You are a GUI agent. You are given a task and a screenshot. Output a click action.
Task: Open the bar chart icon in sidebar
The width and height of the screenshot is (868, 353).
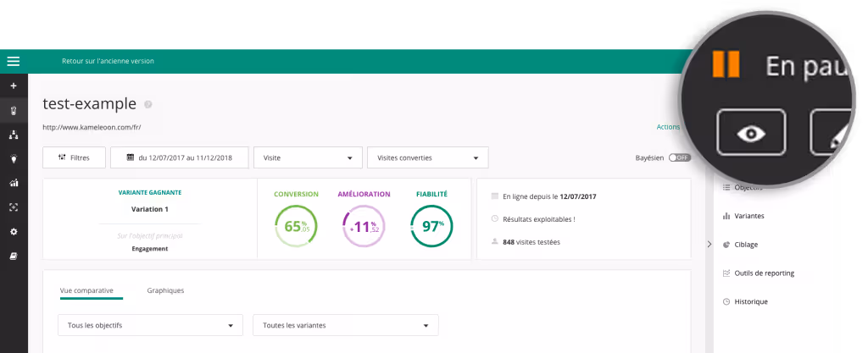tap(14, 184)
